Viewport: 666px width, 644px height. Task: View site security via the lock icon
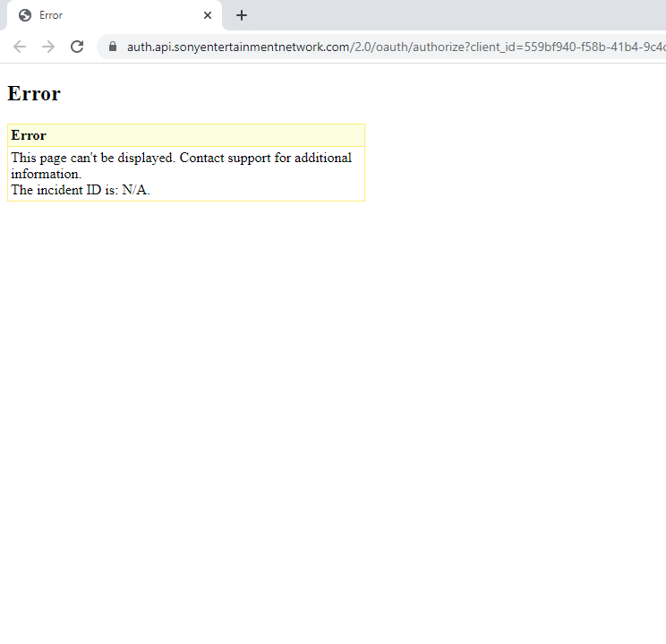113,47
